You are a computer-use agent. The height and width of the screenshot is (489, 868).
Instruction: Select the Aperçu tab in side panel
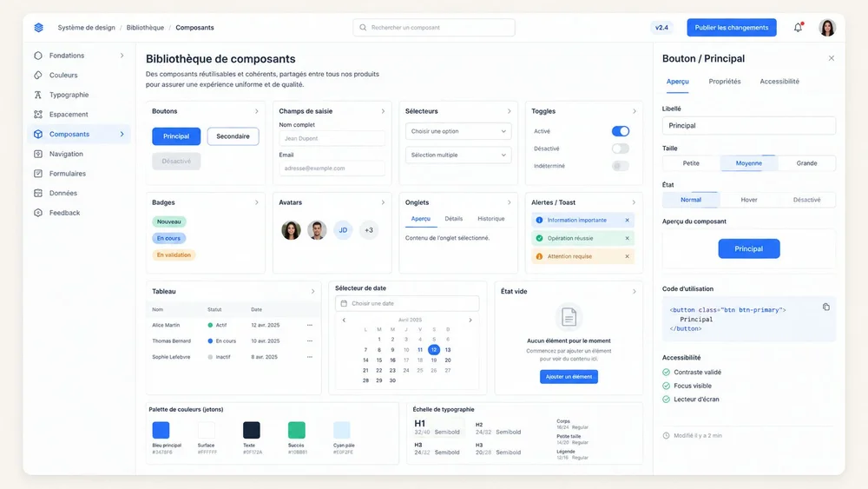click(678, 82)
